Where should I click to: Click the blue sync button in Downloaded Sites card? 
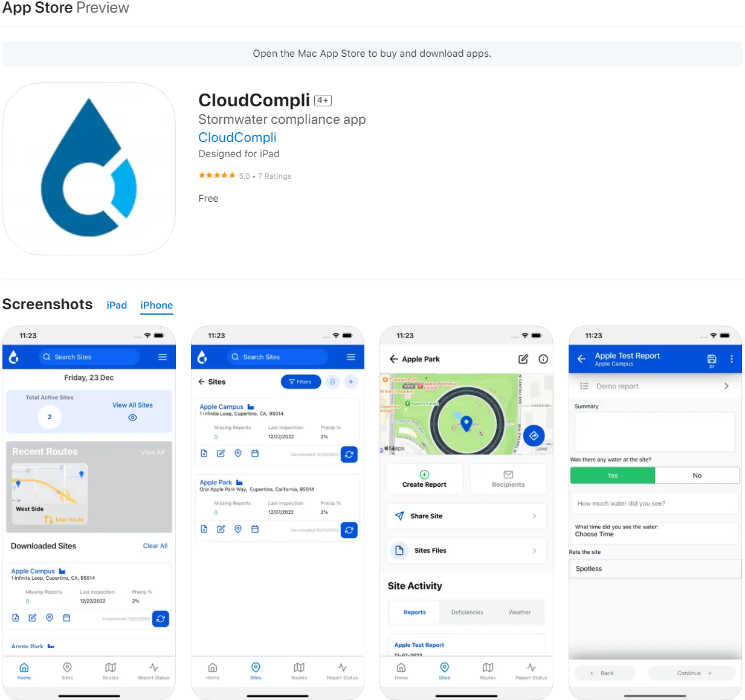click(161, 618)
